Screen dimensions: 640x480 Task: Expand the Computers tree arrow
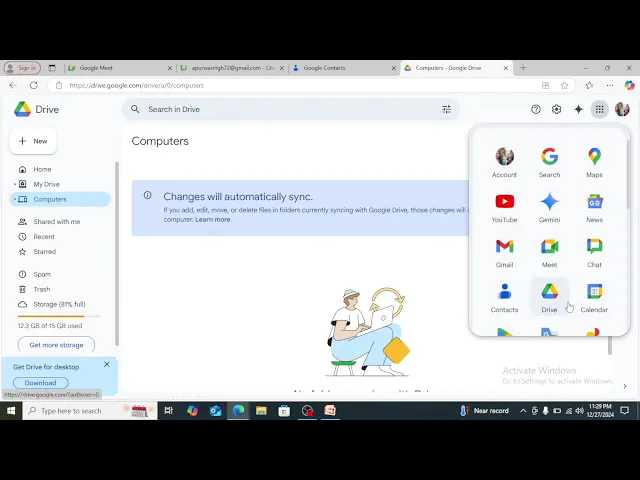coord(15,199)
